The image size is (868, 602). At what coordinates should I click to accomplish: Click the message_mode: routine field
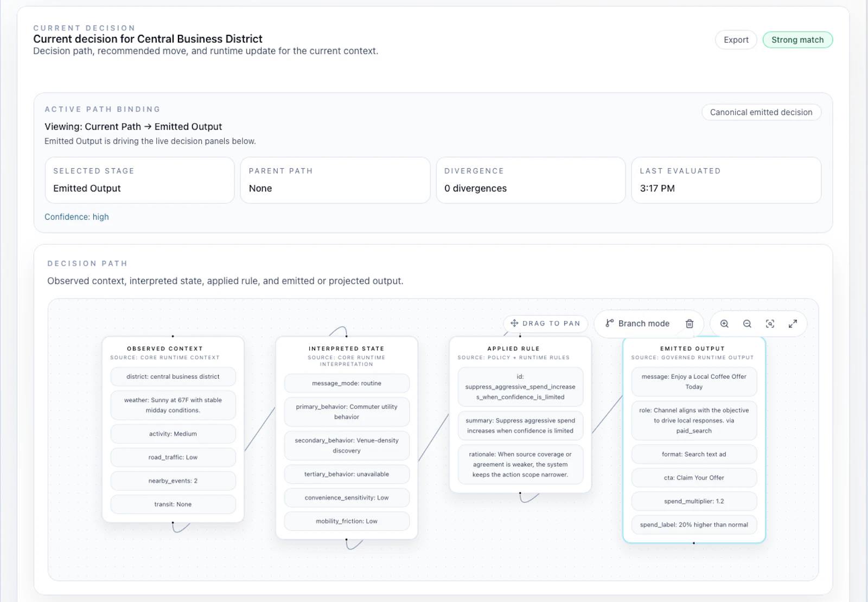(347, 383)
